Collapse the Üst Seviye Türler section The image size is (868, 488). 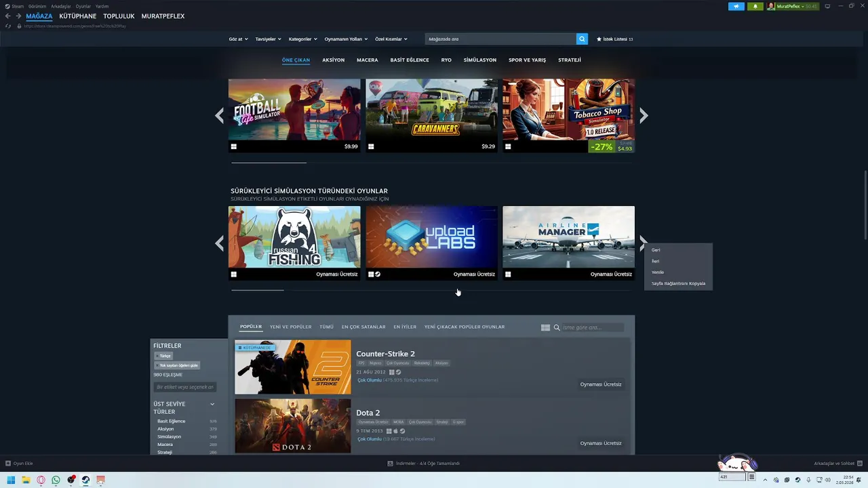[x=212, y=404]
